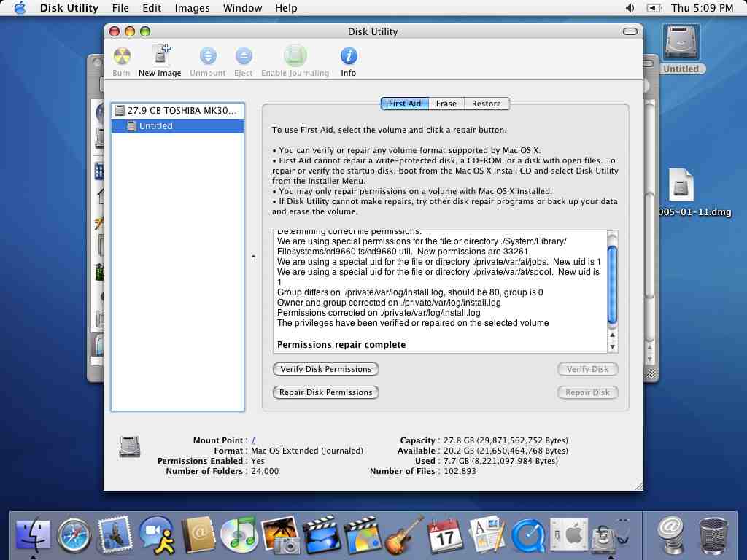Image resolution: width=747 pixels, height=560 pixels.
Task: Click the background window's vertical scrollbar thumb
Action: point(650,245)
